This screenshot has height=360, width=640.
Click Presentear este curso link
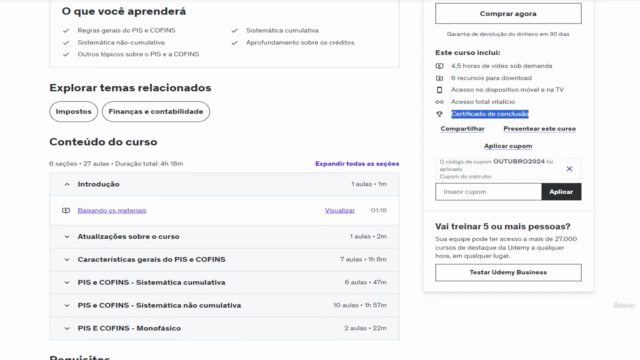(x=540, y=129)
